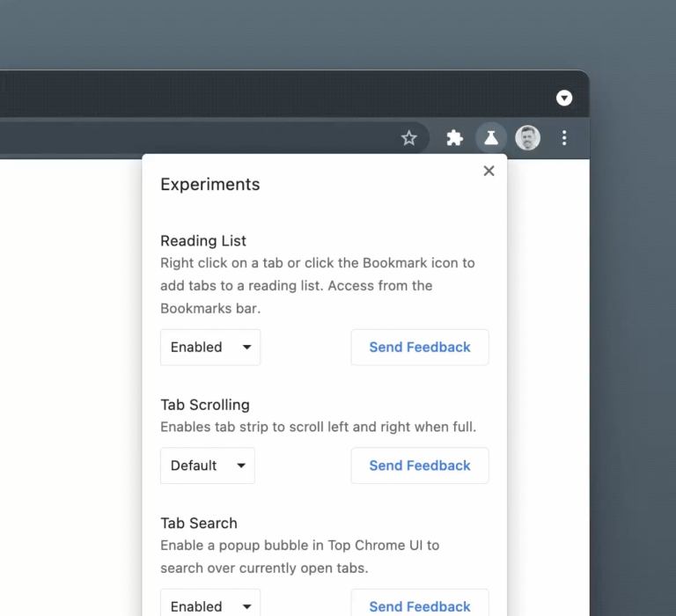Send feedback for Tab Search
Viewport: 676px width, 616px height.
point(420,605)
